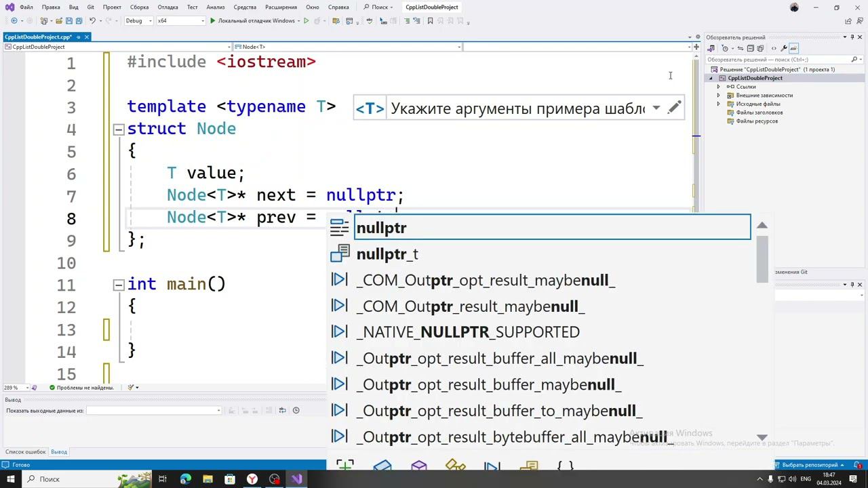
Task: Click the navigate backward toolbar button
Action: (14, 21)
